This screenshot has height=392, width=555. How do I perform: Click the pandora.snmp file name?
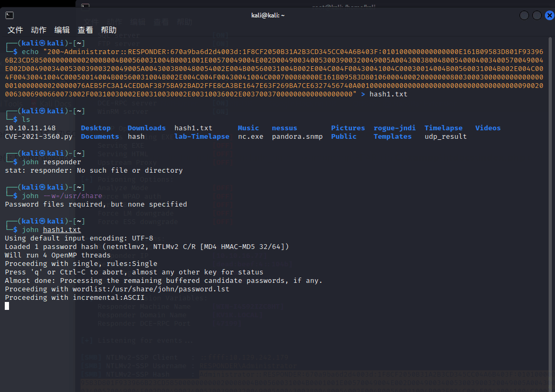tap(297, 137)
